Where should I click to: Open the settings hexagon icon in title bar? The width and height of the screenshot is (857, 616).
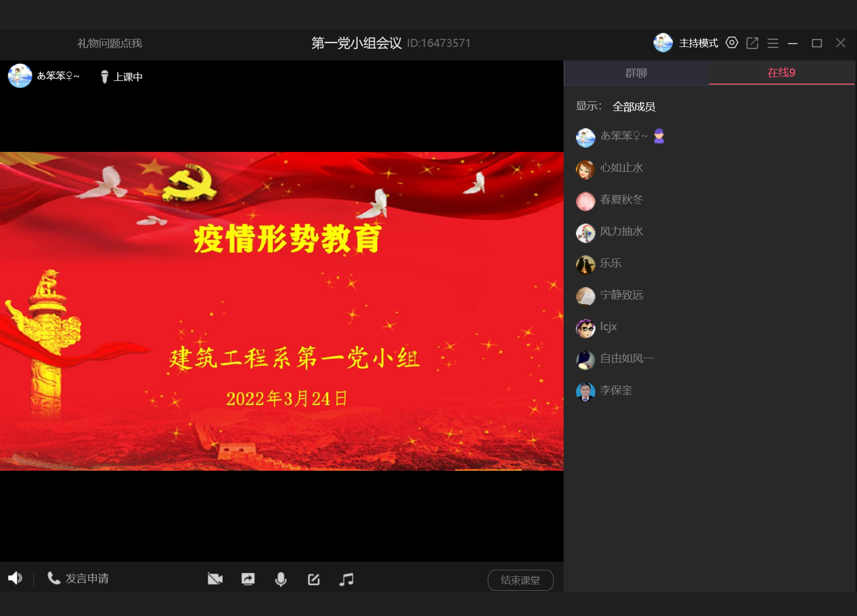(x=732, y=43)
